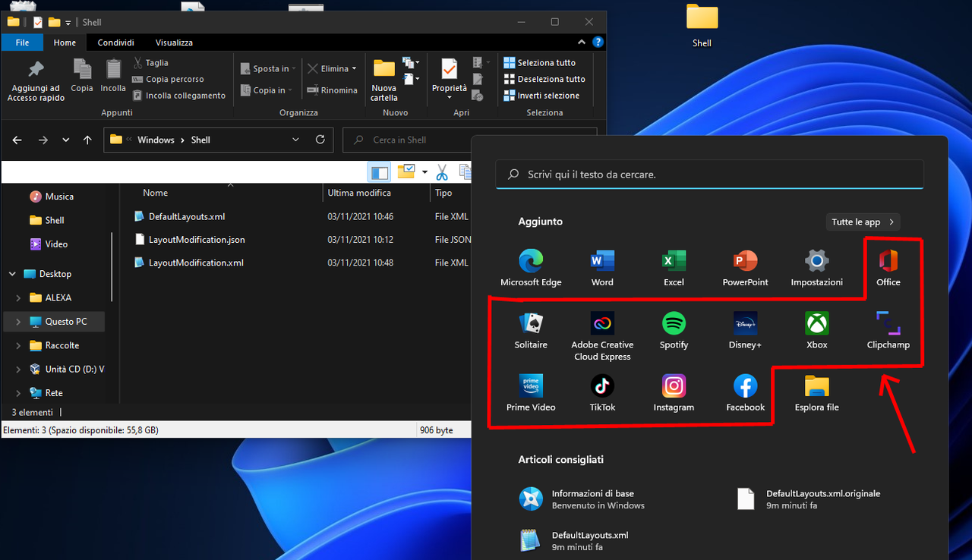This screenshot has width=972, height=560.
Task: Launch Spotify from pinned apps
Action: click(674, 331)
